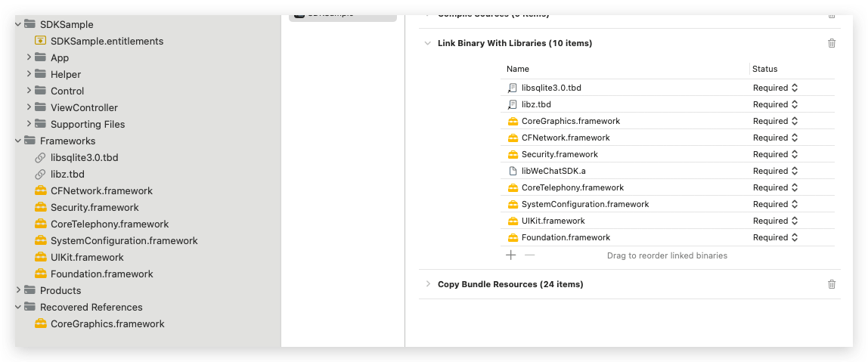Select SystemConfiguration.framework row in libraries table

[x=668, y=204]
